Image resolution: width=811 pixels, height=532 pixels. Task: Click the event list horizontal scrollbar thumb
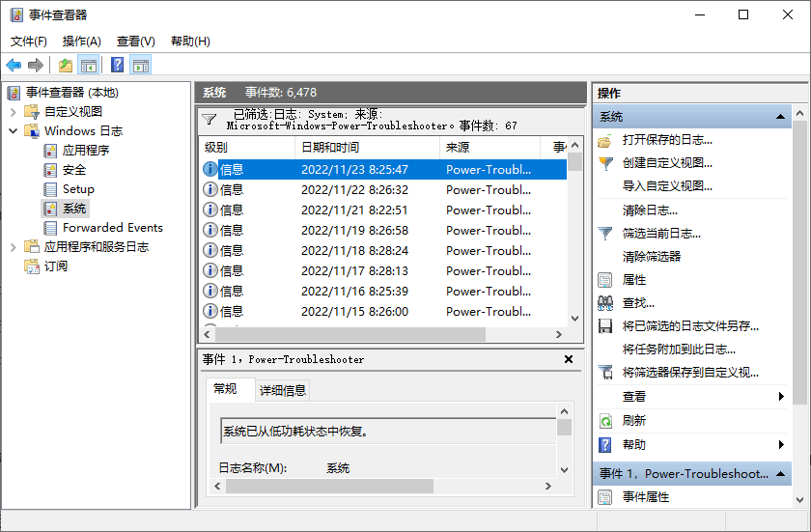350,334
